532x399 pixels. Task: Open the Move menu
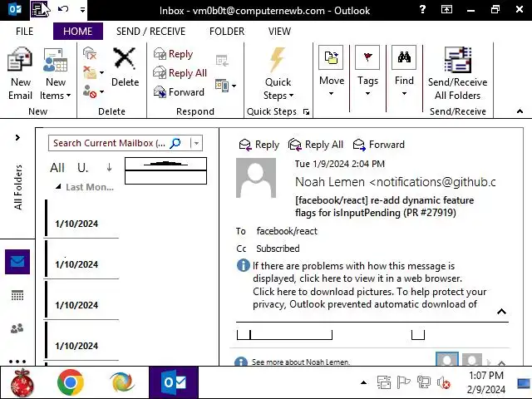[332, 71]
